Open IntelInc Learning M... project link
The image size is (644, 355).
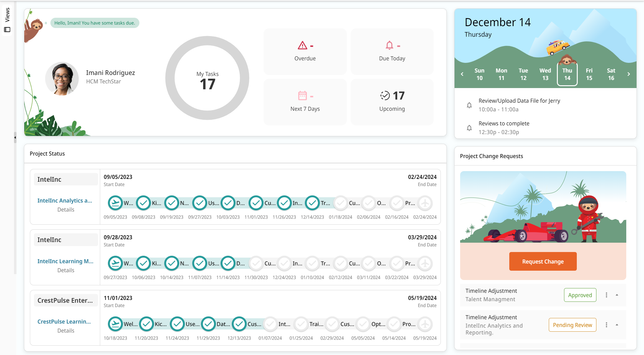click(x=65, y=261)
